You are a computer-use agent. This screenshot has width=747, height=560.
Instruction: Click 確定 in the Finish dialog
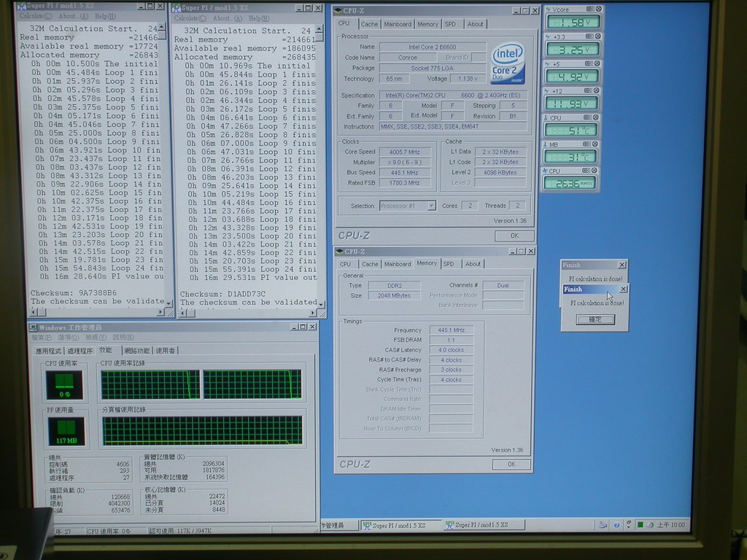[x=595, y=319]
